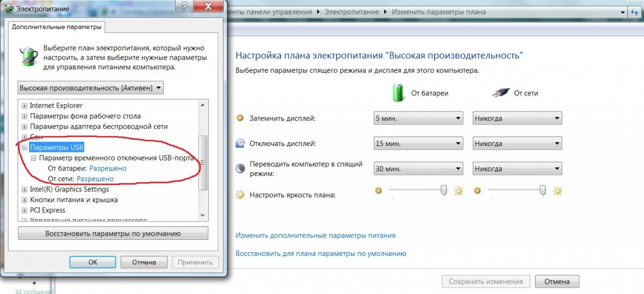The image size is (644, 294).
Task: Click the settings tree vertical scrollbar thumb
Action: pos(202,163)
